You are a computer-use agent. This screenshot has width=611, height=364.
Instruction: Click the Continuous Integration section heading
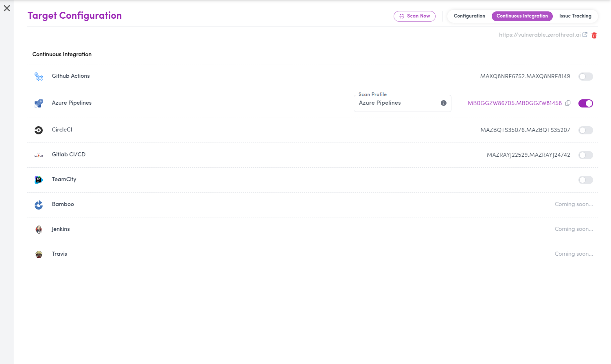[x=62, y=54]
